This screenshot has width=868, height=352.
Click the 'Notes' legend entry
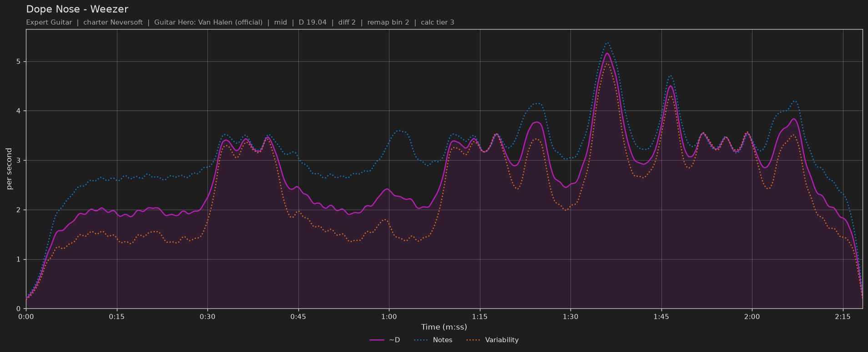point(433,340)
